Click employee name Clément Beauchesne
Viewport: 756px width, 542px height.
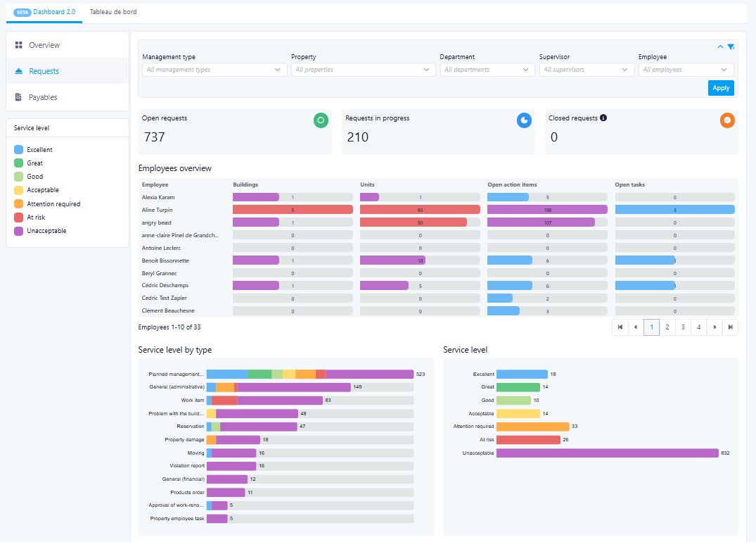[x=168, y=311]
